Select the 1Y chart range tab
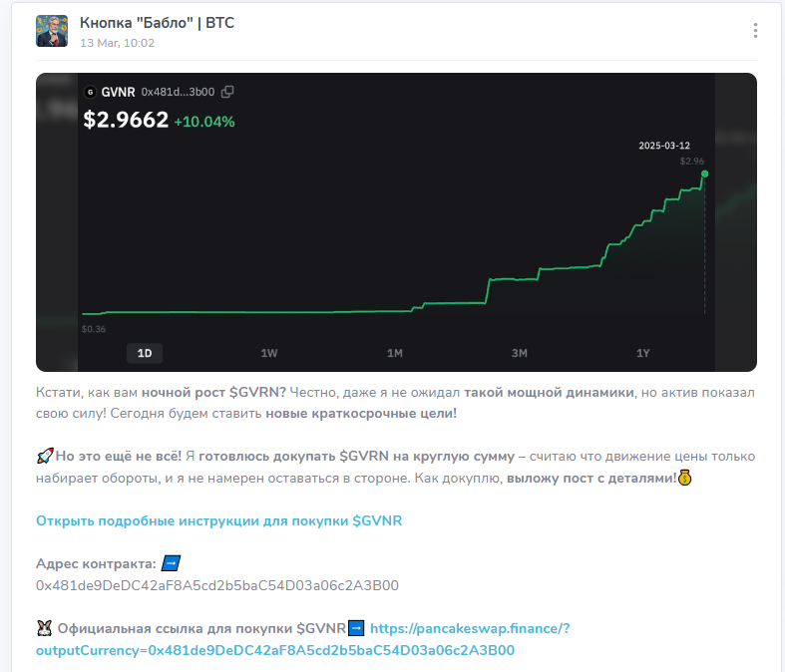 (x=642, y=353)
